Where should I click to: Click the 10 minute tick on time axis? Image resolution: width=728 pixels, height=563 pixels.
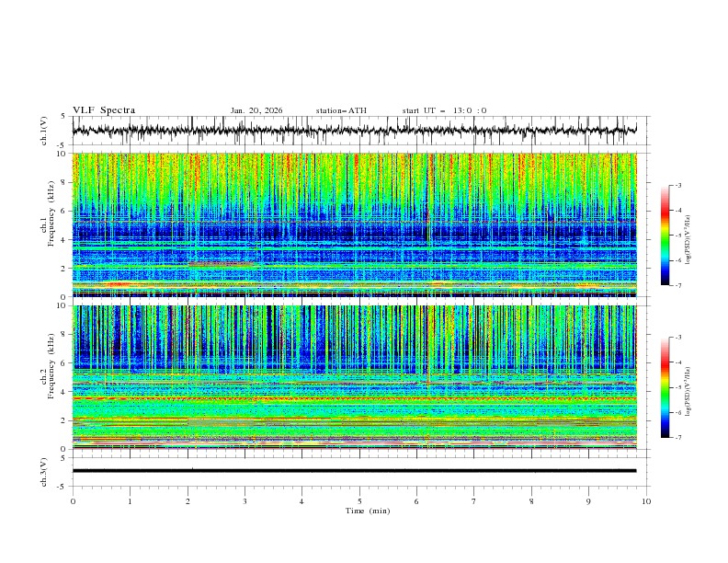coord(646,501)
